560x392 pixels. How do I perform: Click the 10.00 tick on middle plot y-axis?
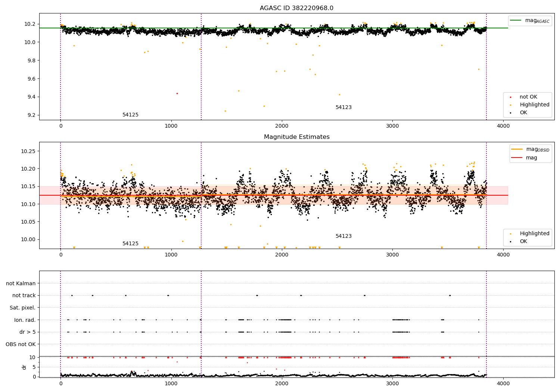[28, 239]
